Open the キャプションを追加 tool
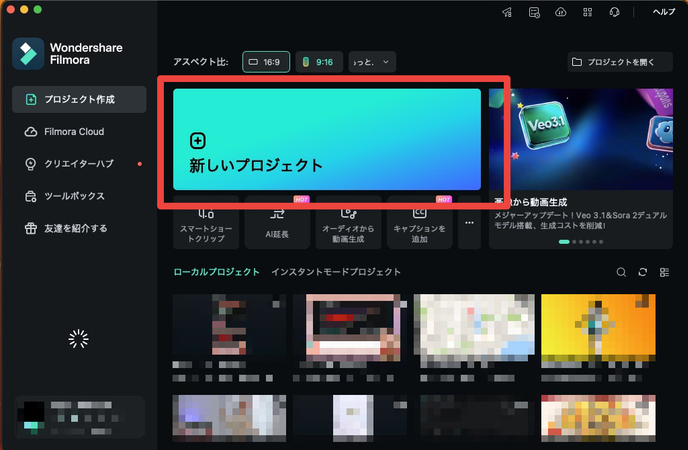 [419, 223]
